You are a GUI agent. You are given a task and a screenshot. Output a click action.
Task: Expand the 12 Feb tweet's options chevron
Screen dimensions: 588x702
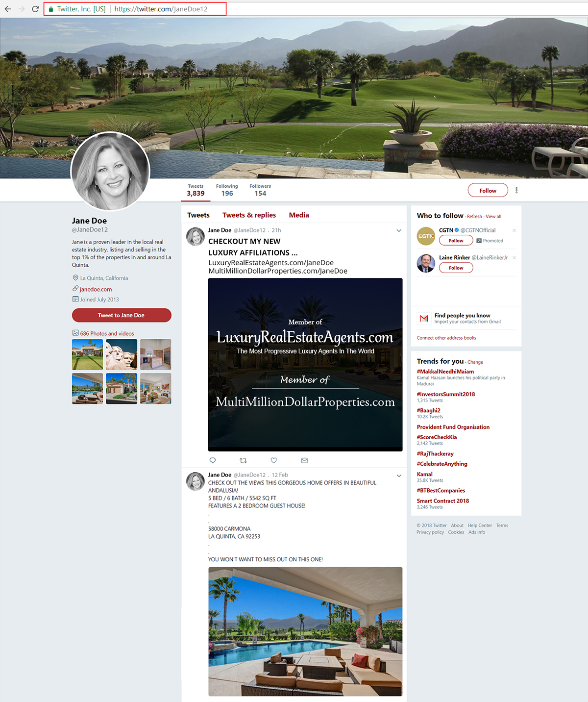(399, 476)
